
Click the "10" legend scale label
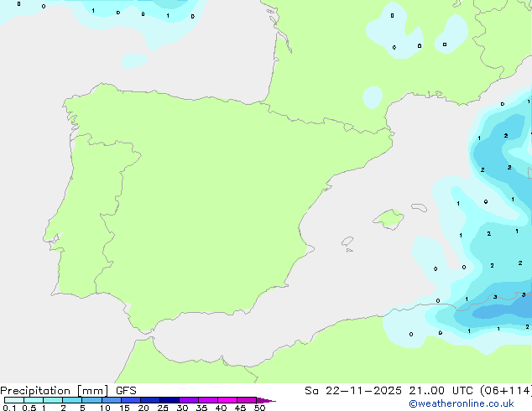(105, 408)
